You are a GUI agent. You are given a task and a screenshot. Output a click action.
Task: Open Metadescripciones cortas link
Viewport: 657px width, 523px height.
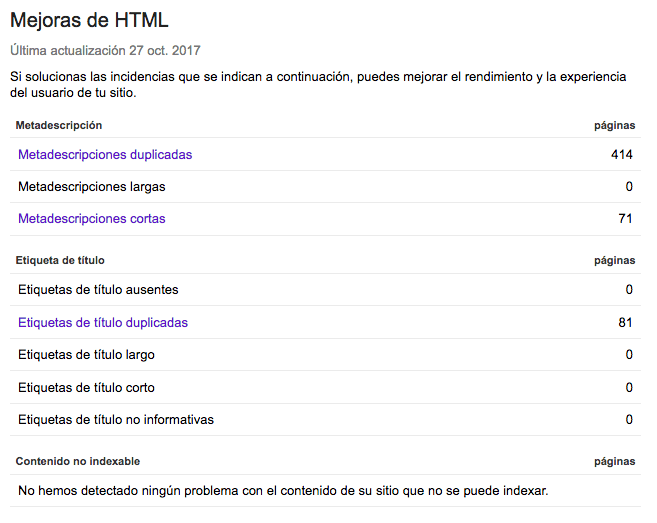click(91, 219)
